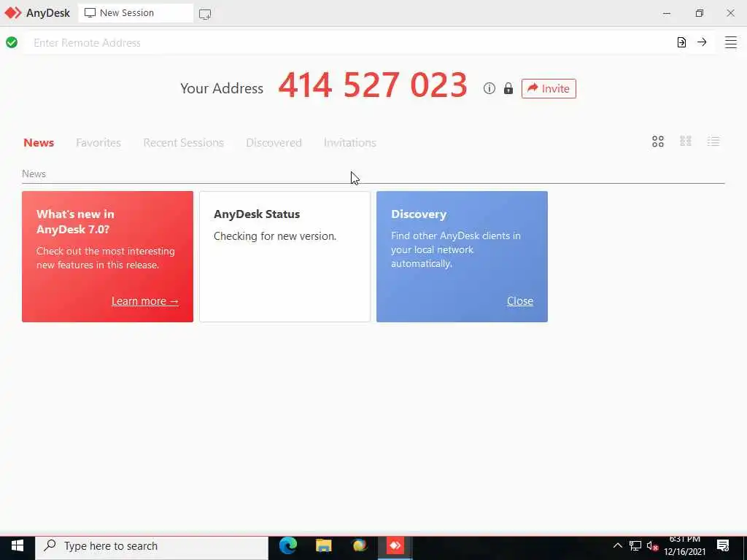This screenshot has width=747, height=560.
Task: Open File Explorer from taskbar
Action: 323,545
